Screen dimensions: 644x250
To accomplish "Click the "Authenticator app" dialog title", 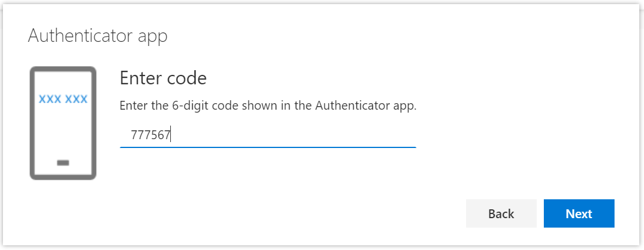I will (x=98, y=36).
